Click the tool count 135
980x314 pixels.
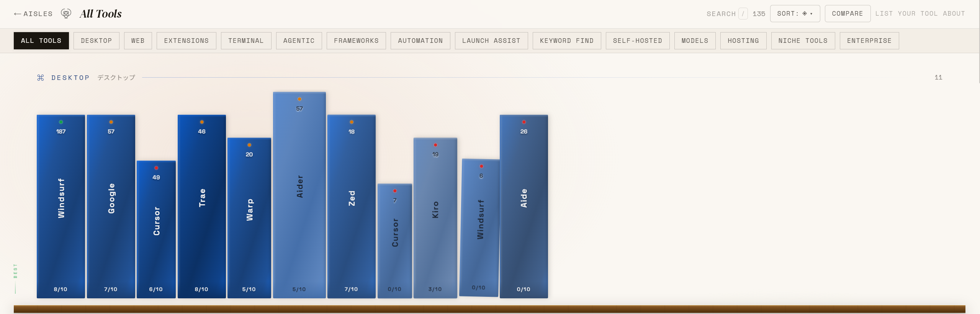tap(759, 14)
